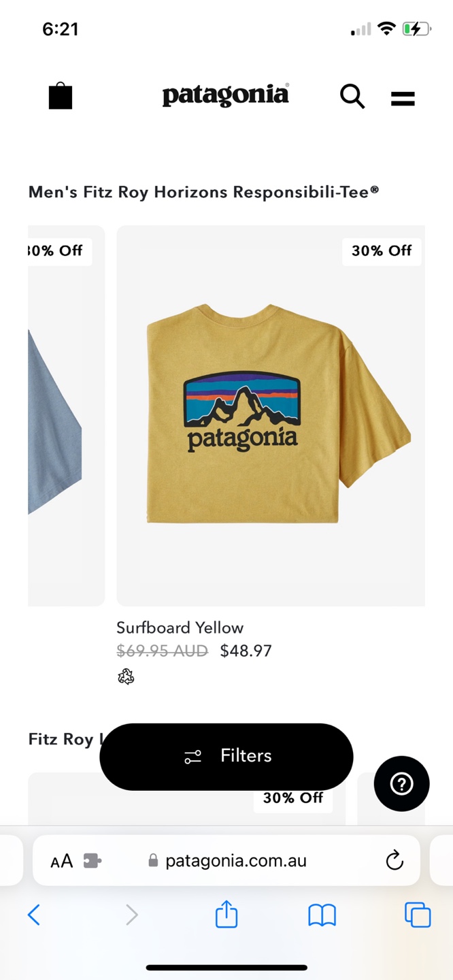View the partially visible blue tee
453x980 pixels.
point(66,416)
